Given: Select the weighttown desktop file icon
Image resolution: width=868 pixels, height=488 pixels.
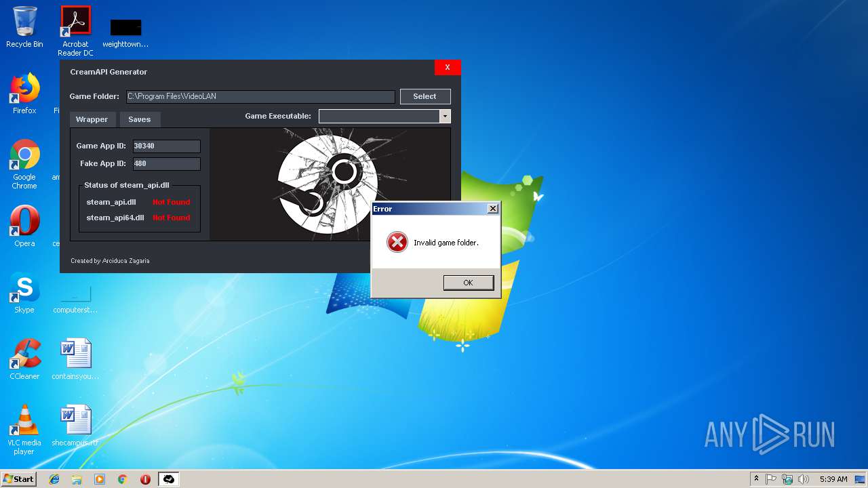Looking at the screenshot, I should [x=125, y=33].
